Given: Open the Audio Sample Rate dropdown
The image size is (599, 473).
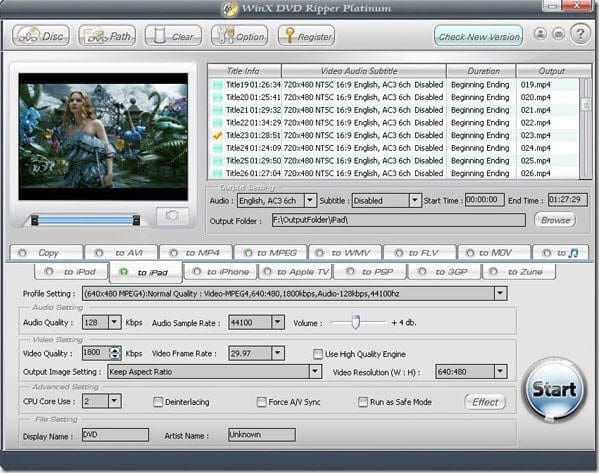Looking at the screenshot, I should (x=278, y=322).
